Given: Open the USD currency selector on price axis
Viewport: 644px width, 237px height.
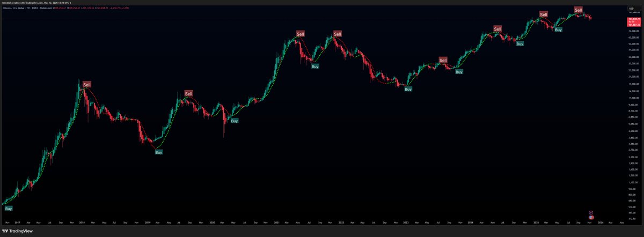Looking at the screenshot, I should (635, 10).
